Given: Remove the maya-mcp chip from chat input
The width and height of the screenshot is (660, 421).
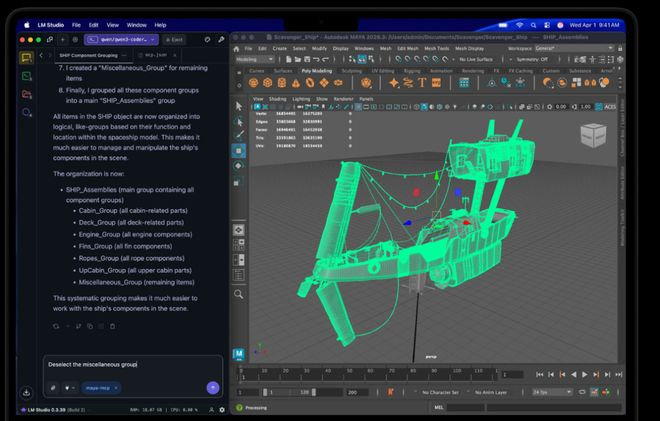Looking at the screenshot, I should 116,387.
